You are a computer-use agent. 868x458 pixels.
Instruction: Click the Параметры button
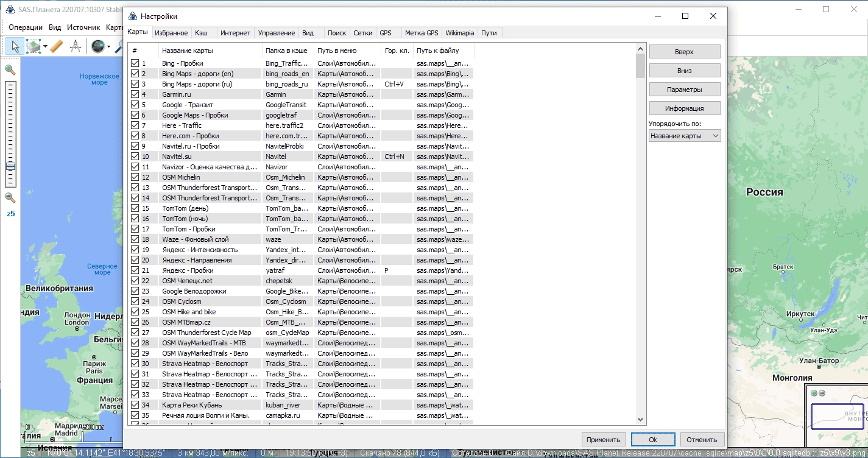pos(685,90)
